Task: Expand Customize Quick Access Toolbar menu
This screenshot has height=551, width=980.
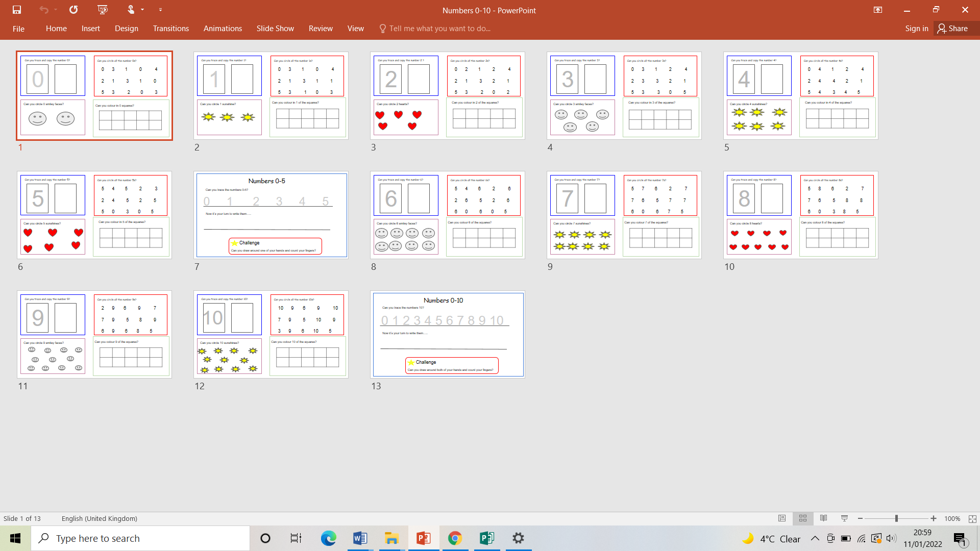Action: 160,9
